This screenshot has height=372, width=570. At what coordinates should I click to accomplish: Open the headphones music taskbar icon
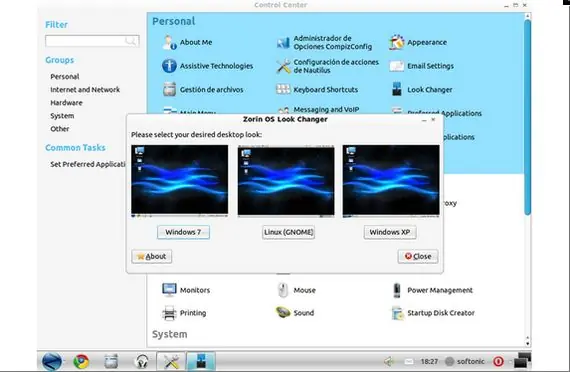[x=141, y=361]
